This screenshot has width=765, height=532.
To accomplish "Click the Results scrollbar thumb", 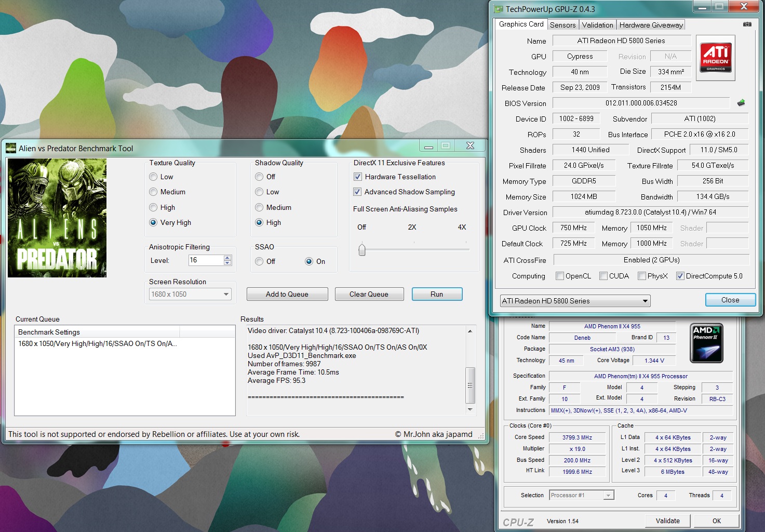I will (470, 385).
